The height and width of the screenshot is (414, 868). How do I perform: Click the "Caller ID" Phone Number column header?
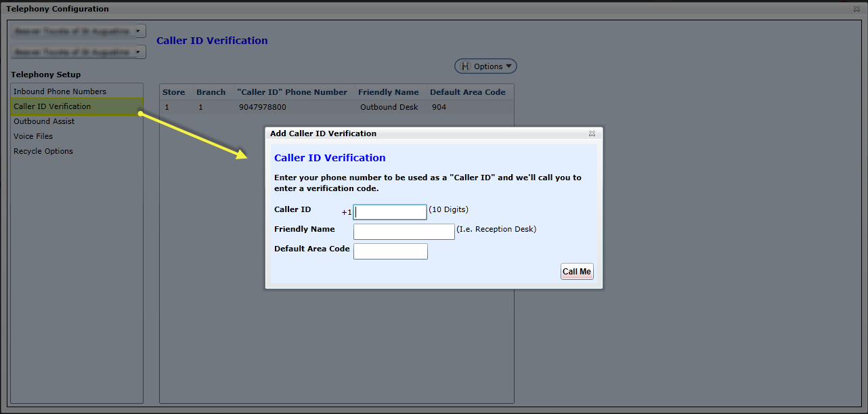pos(292,92)
